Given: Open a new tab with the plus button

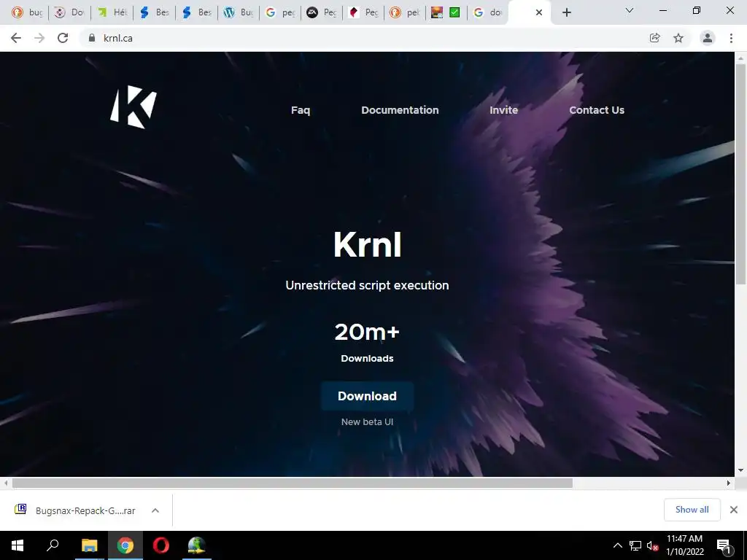Looking at the screenshot, I should tap(566, 12).
